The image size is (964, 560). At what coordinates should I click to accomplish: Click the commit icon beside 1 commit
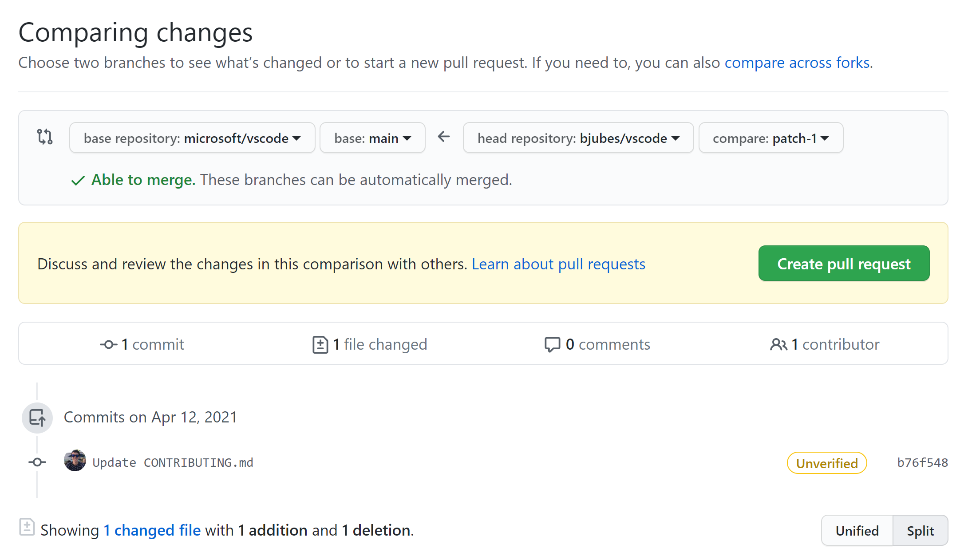coord(109,344)
